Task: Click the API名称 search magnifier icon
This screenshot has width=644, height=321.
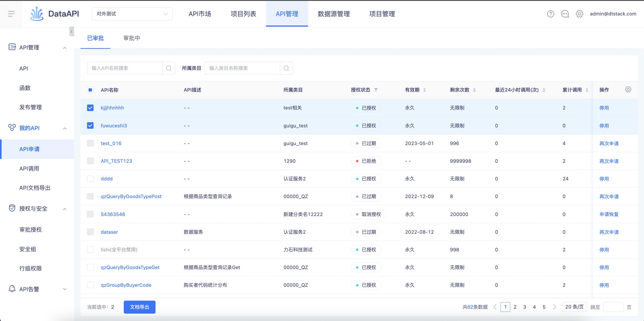Action: pos(169,68)
